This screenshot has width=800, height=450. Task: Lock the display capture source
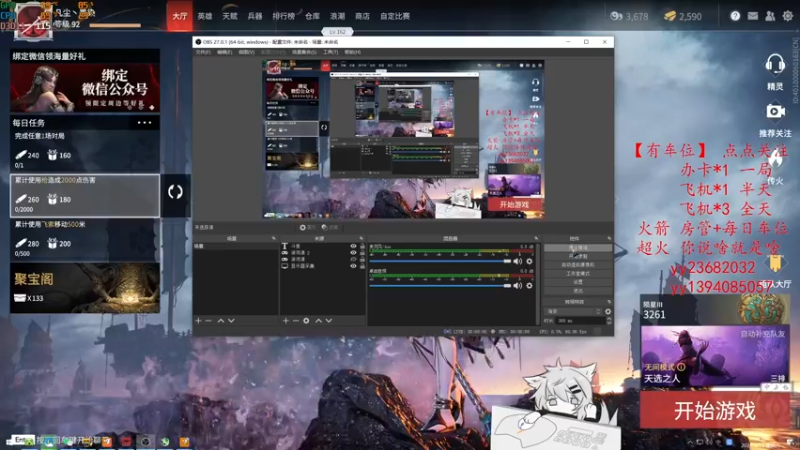(x=362, y=266)
